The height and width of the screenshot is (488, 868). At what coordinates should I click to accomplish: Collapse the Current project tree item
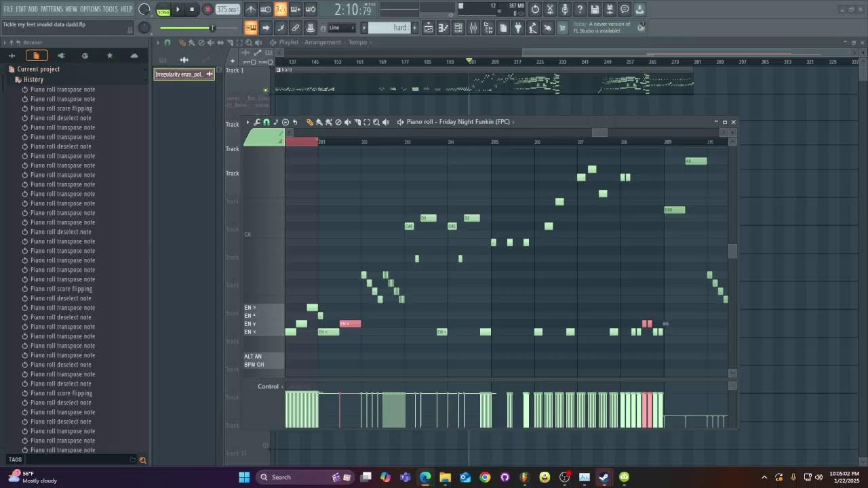click(38, 69)
